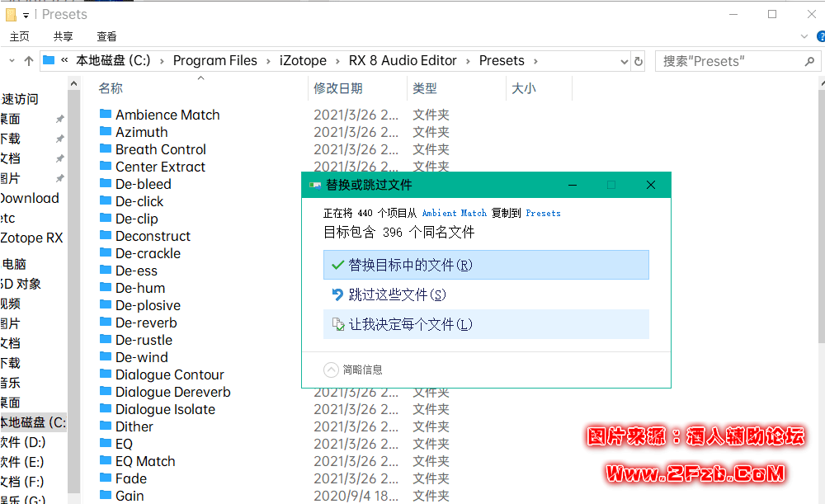Sort by the 修改日期 column header
The width and height of the screenshot is (825, 504).
337,88
